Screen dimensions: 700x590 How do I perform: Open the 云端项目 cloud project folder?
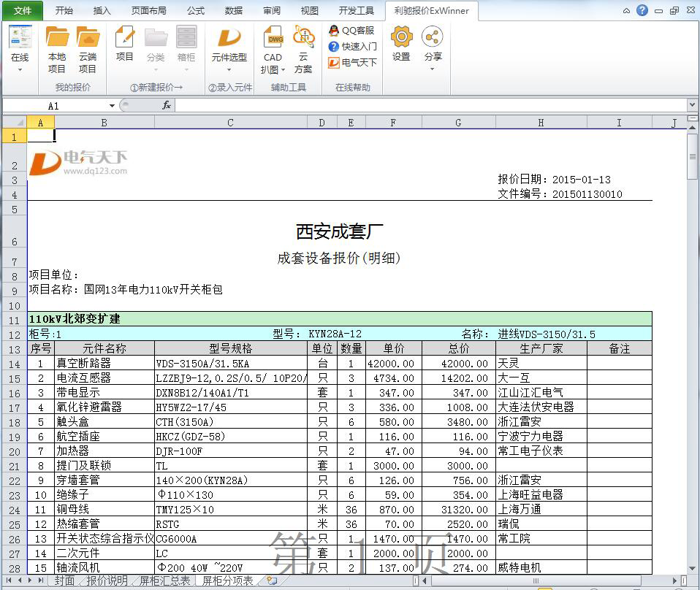pos(88,50)
